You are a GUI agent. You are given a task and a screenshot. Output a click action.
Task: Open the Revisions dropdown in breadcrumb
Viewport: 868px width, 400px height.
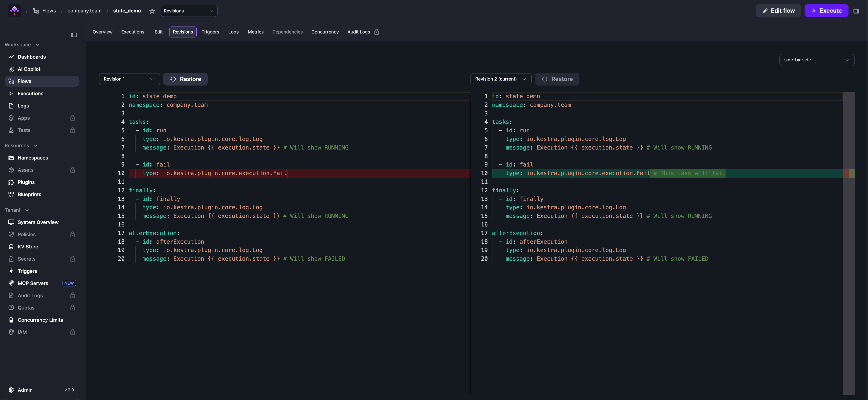pyautogui.click(x=189, y=11)
